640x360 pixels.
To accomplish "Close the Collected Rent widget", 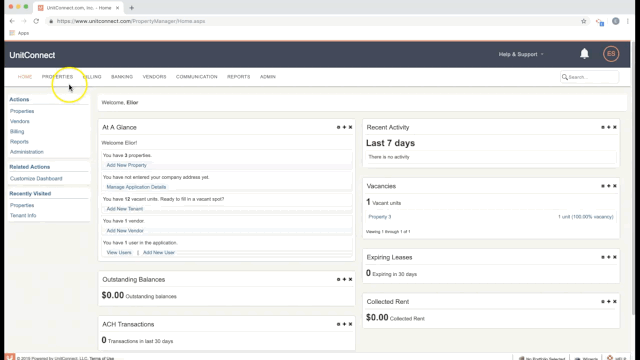I will [615, 302].
